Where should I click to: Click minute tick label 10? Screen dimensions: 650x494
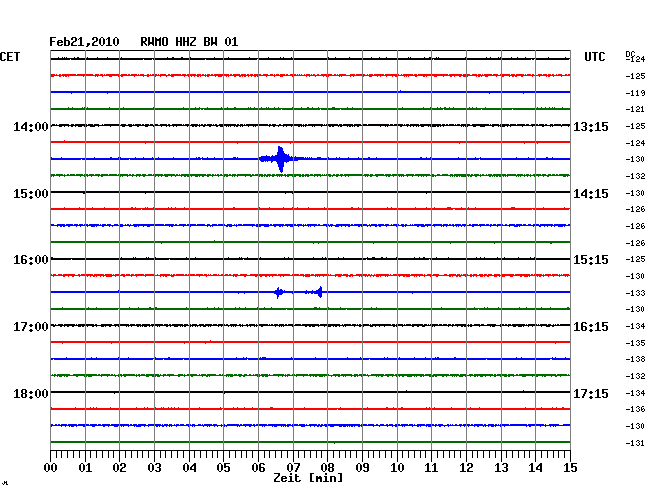(397, 468)
